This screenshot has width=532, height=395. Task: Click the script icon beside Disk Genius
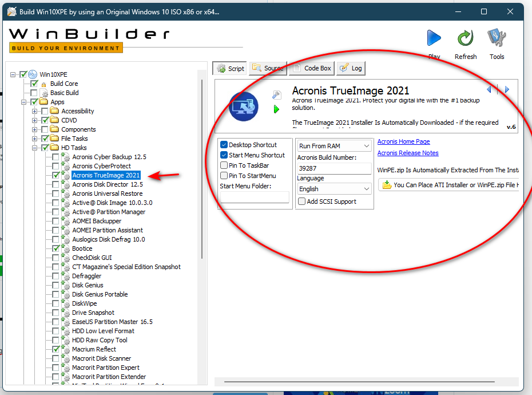[65, 285]
